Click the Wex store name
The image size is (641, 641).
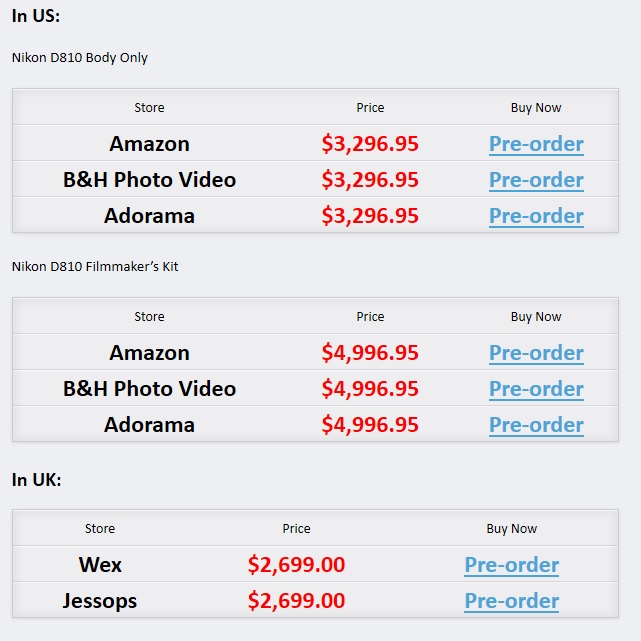tap(100, 565)
